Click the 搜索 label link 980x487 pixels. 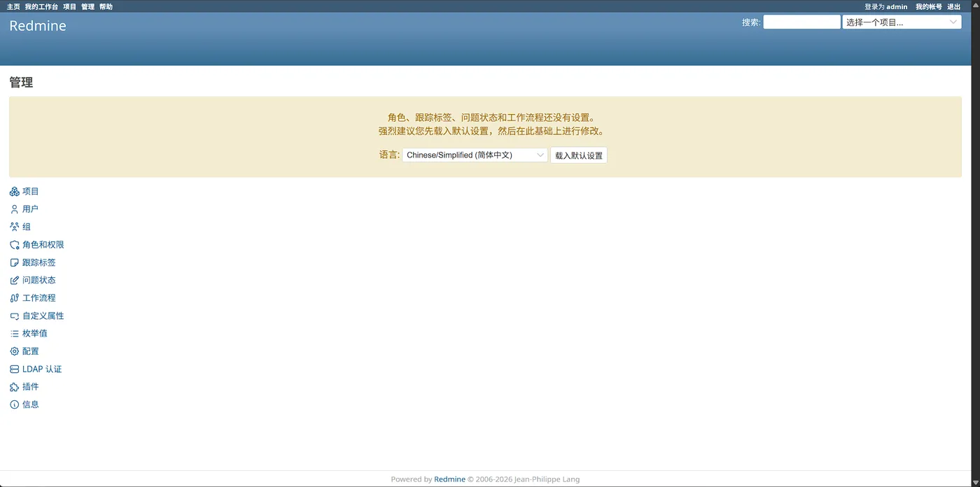[x=750, y=22]
